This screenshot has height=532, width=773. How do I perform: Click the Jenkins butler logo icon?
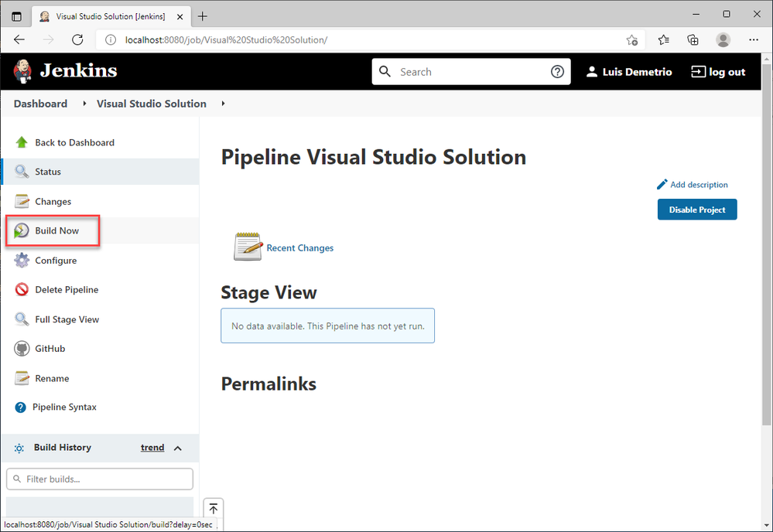pyautogui.click(x=22, y=71)
